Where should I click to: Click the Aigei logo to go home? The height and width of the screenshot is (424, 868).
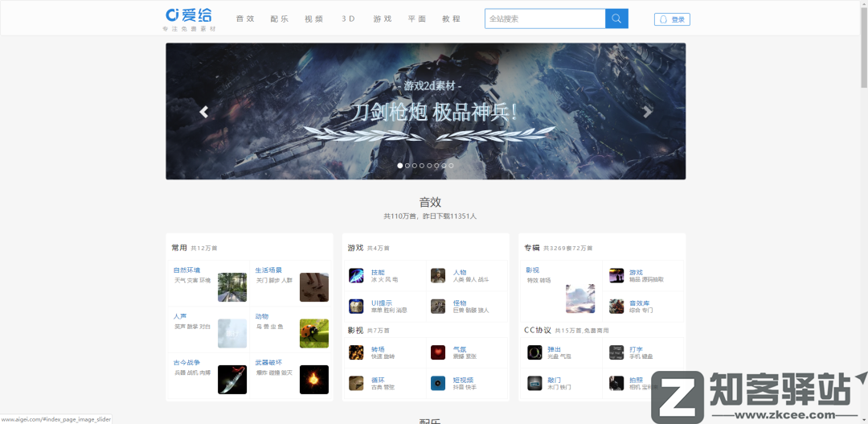tap(189, 19)
